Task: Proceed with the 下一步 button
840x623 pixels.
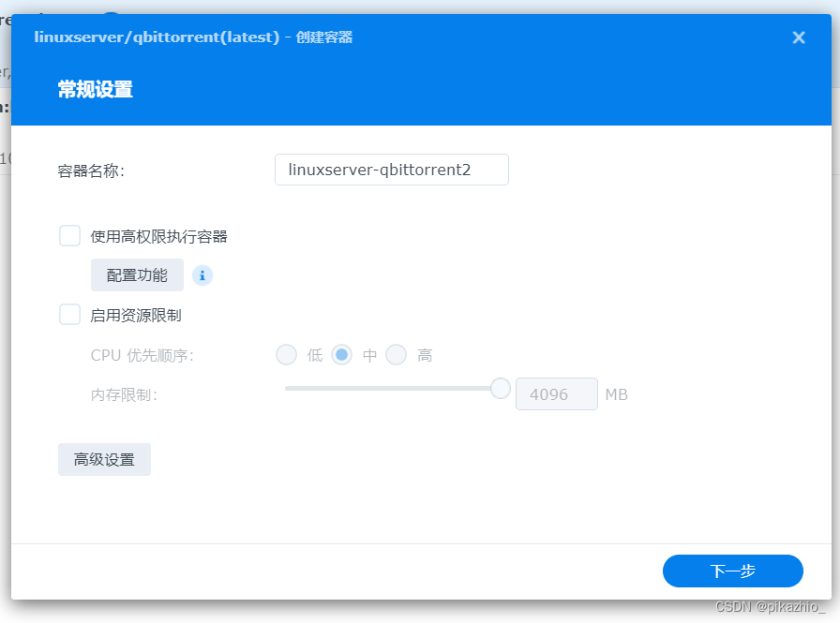Action: 733,571
